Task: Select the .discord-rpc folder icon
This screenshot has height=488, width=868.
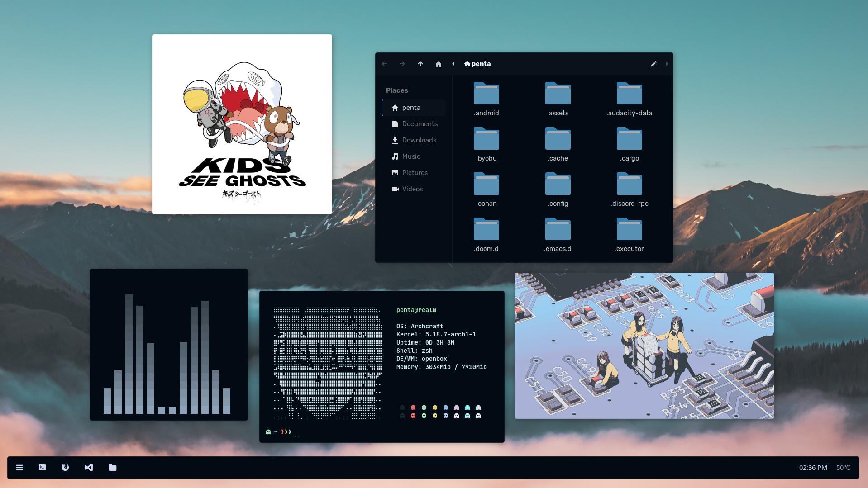Action: point(630,184)
